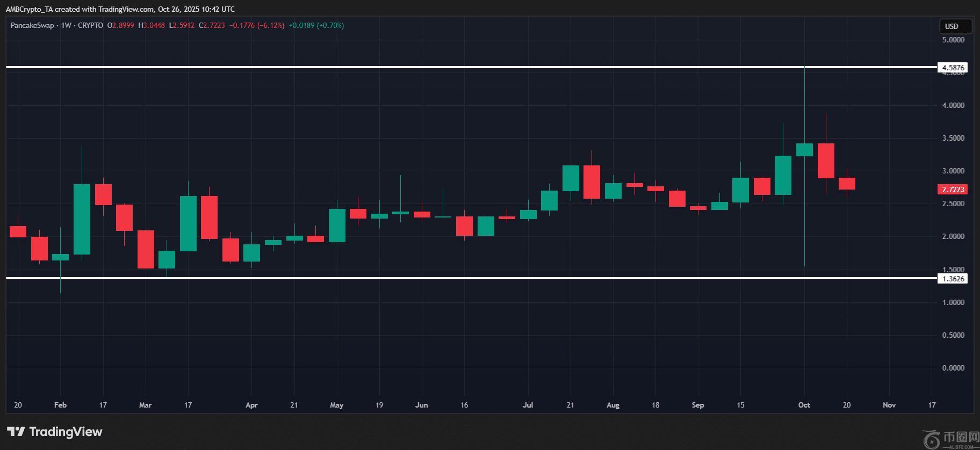This screenshot has width=980, height=450.
Task: Select the lower white horizontal support line
Action: 430,278
